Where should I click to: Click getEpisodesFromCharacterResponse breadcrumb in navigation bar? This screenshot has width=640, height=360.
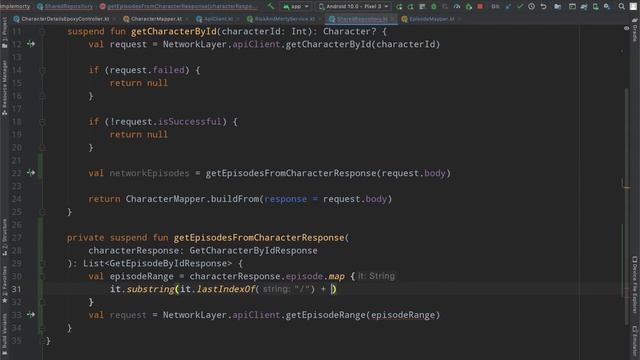(x=177, y=6)
